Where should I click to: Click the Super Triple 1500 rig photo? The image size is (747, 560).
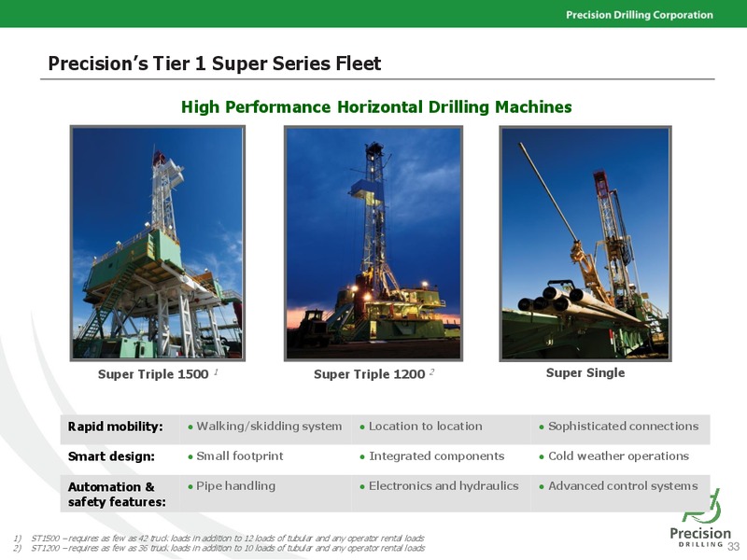pyautogui.click(x=157, y=244)
